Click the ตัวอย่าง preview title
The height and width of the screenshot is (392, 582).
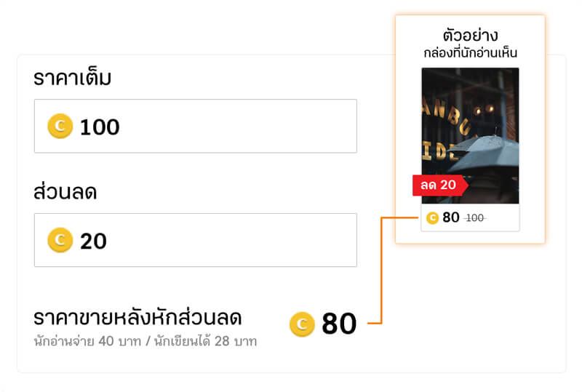point(470,36)
